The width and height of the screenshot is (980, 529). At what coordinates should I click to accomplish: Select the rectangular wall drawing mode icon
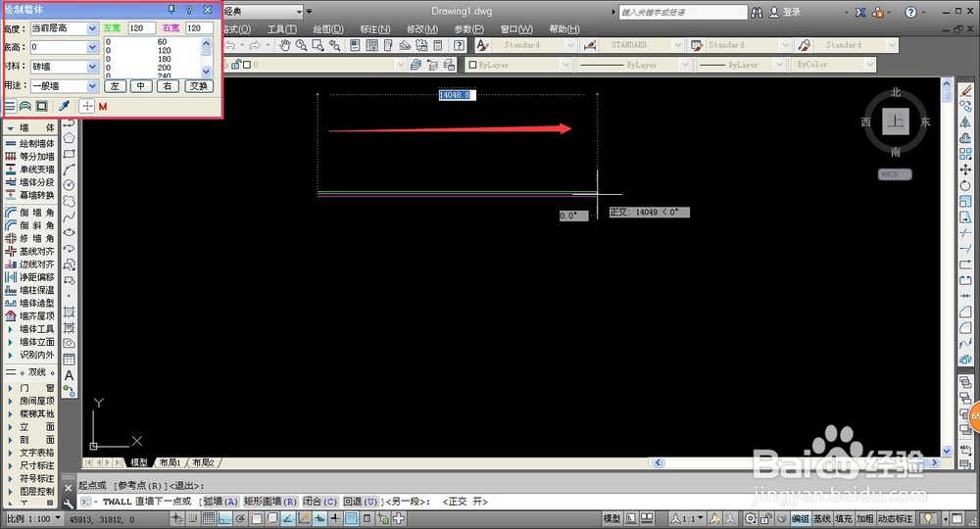[41, 106]
